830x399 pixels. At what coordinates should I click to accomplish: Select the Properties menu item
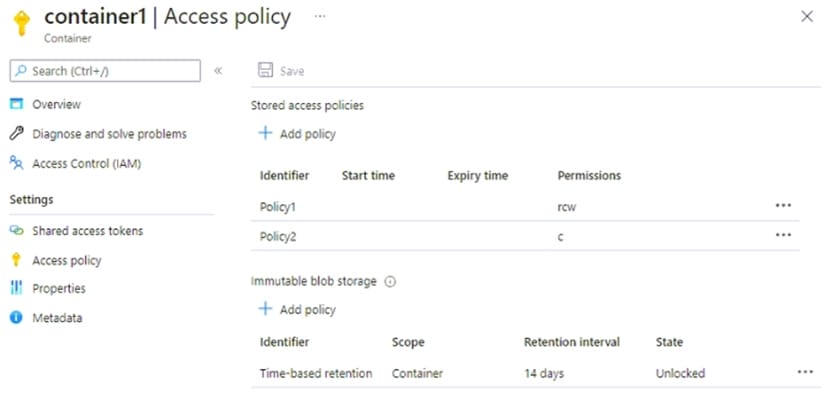pos(59,288)
